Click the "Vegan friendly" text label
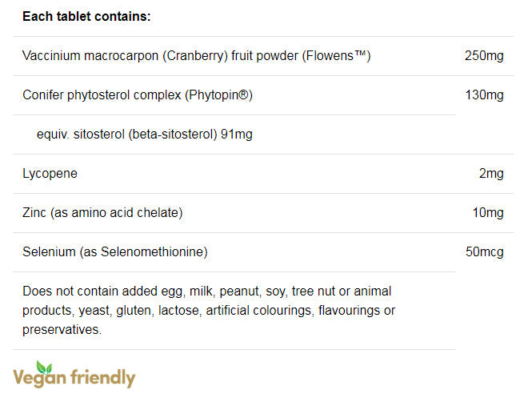 pyautogui.click(x=74, y=377)
